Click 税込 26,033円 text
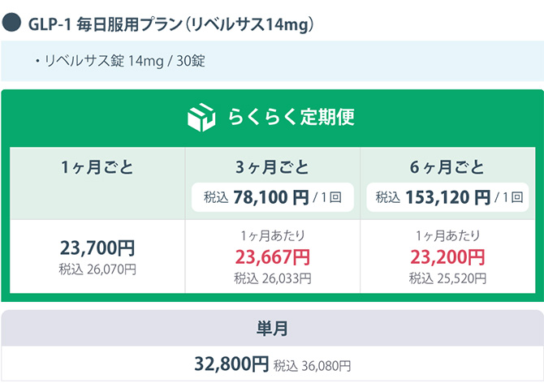The height and width of the screenshot is (392, 544). click(x=273, y=278)
